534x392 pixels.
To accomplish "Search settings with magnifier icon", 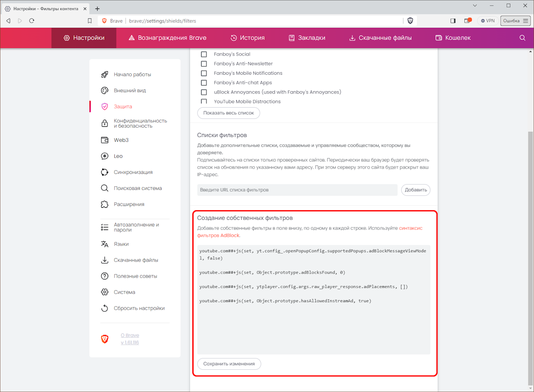I will tap(522, 38).
